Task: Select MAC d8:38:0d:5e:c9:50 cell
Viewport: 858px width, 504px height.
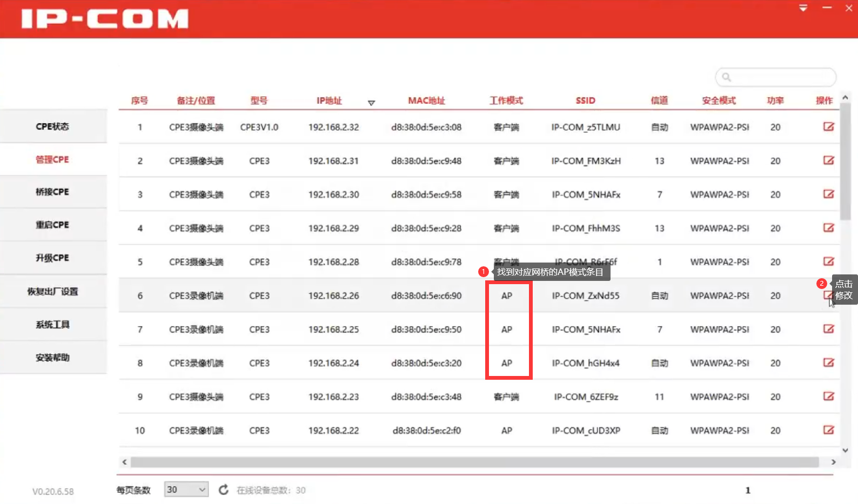Action: (426, 329)
